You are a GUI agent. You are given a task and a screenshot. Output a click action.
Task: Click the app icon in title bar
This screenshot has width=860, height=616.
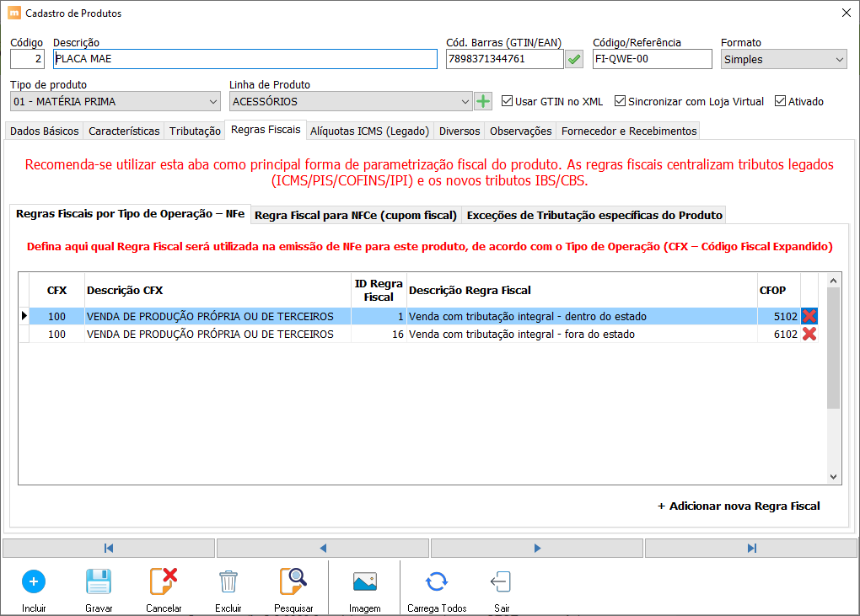tap(14, 13)
